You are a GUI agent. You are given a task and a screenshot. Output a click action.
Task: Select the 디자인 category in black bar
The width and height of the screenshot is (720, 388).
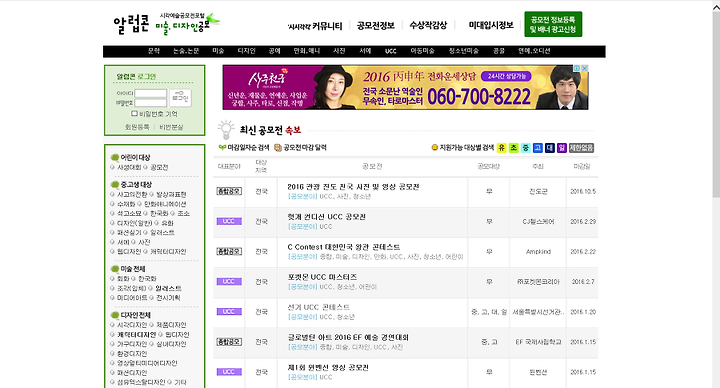coord(246,51)
